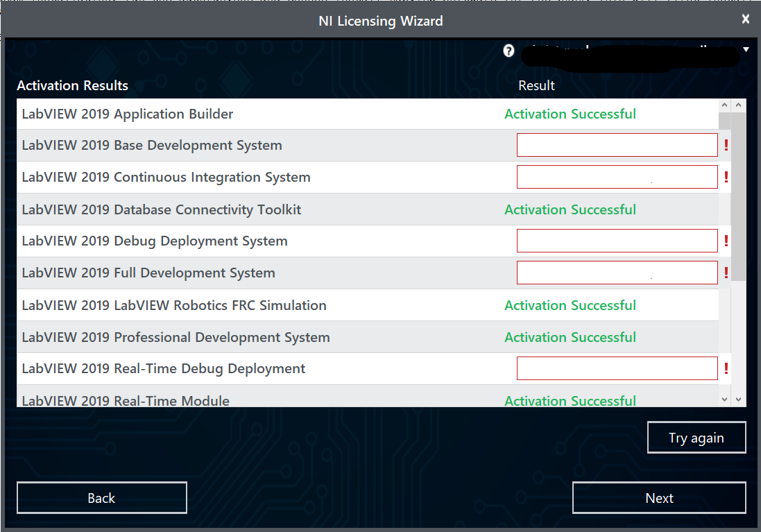Close the NI Licensing Wizard window
Viewport: 761px width, 532px height.
coord(745,19)
